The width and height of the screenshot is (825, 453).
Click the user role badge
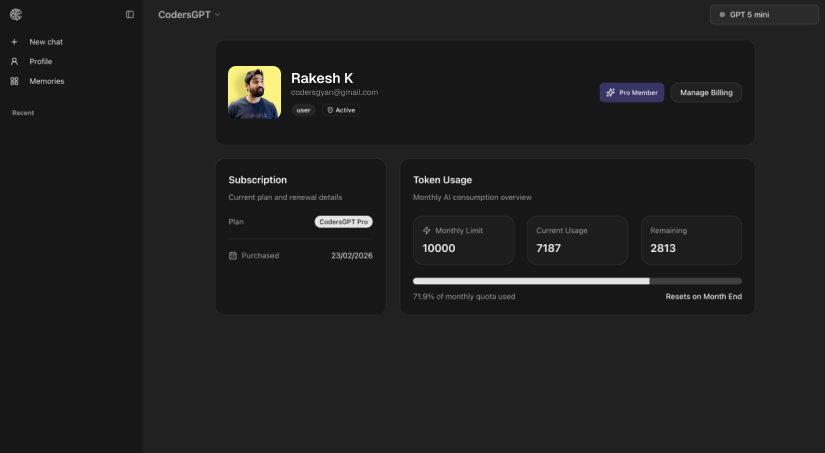pos(303,110)
